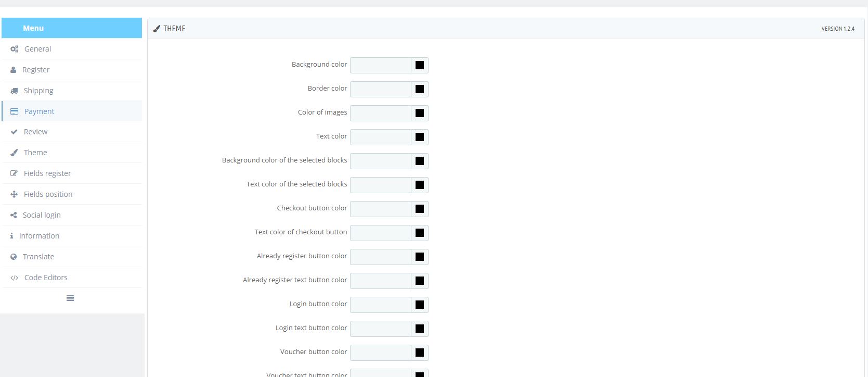Screen dimensions: 868x377
Task: Pick Border color using black swatch
Action: pyautogui.click(x=420, y=89)
